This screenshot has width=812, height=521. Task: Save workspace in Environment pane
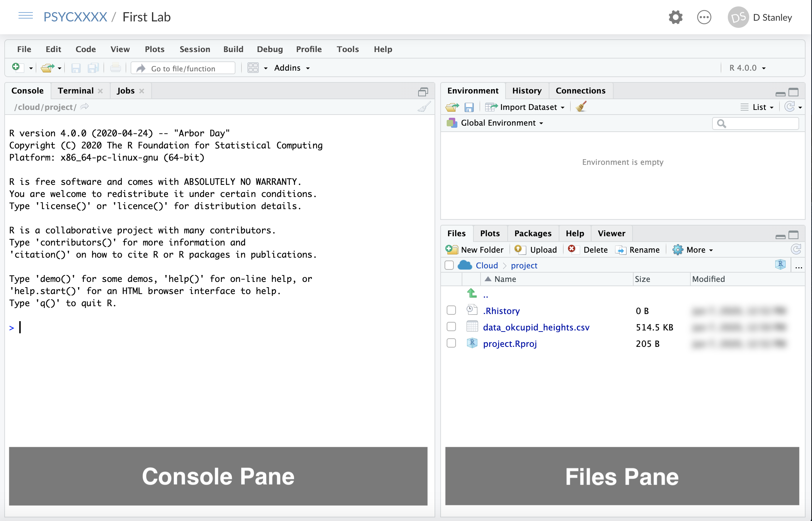click(469, 107)
